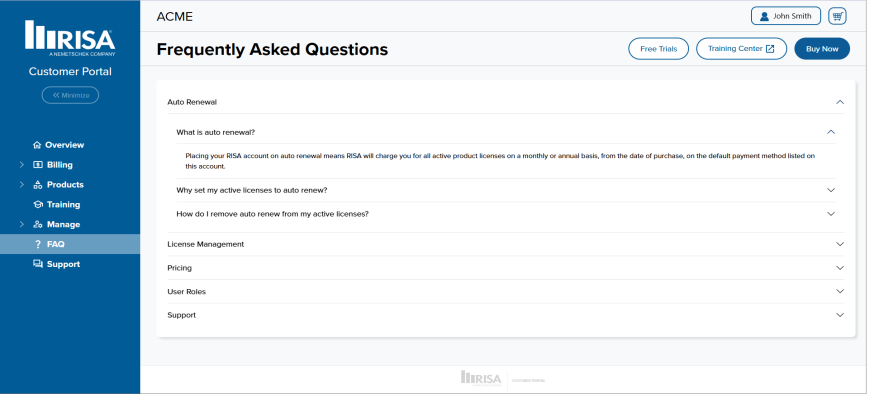Open the shopping cart icon
Viewport: 889px width, 394px height.
point(837,16)
